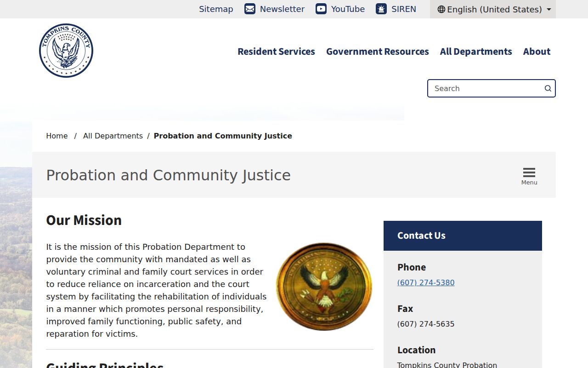The image size is (588, 368).
Task: Open the Government Resources menu
Action: (378, 52)
